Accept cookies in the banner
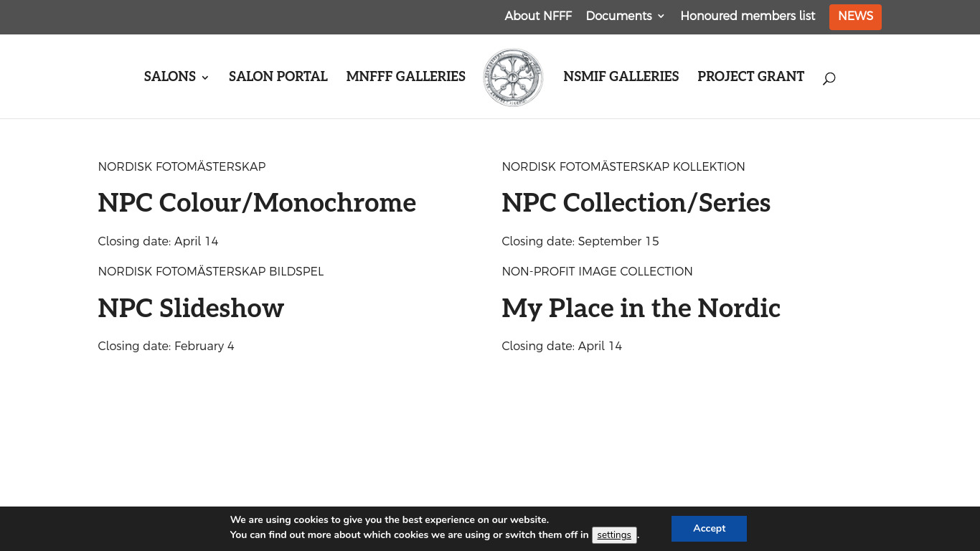The image size is (980, 551). pyautogui.click(x=709, y=529)
